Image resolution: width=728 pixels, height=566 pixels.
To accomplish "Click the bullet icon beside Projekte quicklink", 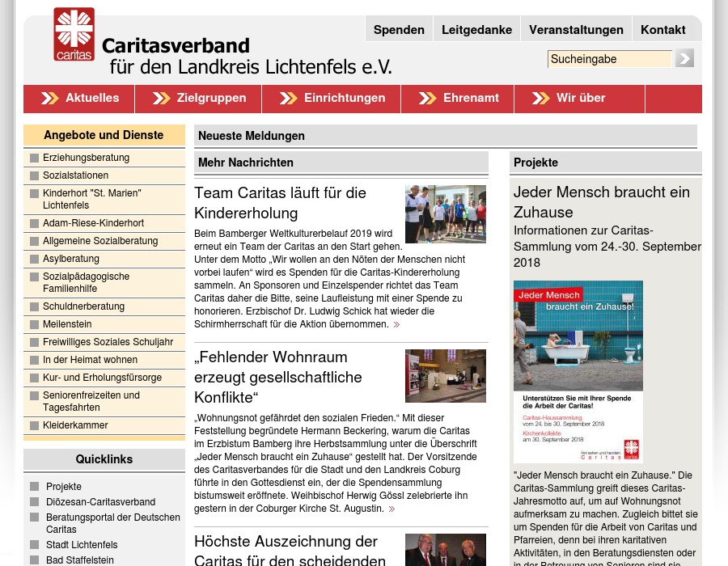I will pyautogui.click(x=34, y=487).
